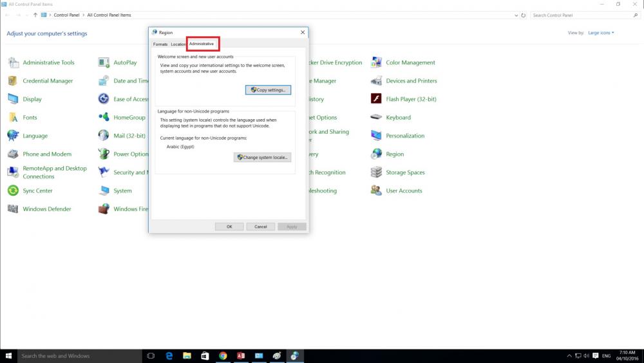Launch Microsoft Edge from taskbar
The width and height of the screenshot is (644, 363).
pos(169,356)
